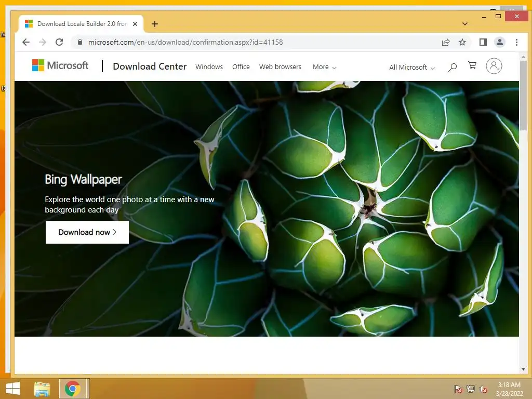Open the Chrome profile avatar
The height and width of the screenshot is (399, 532).
click(x=500, y=42)
